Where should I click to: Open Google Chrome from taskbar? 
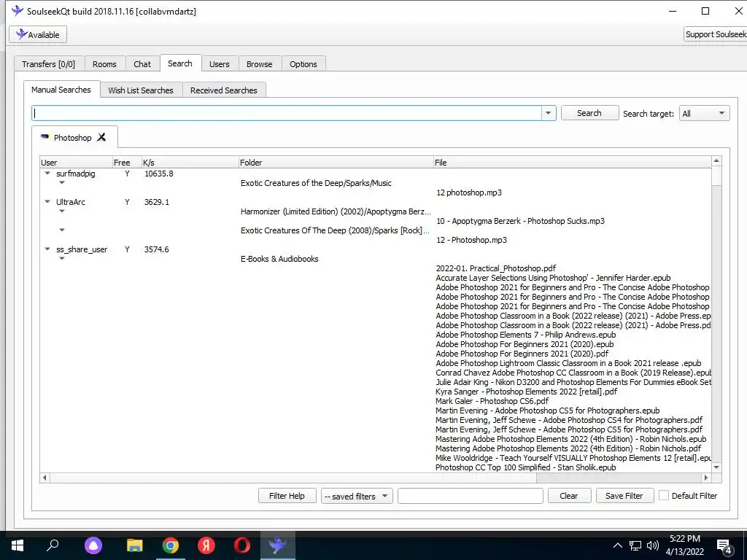(x=171, y=545)
